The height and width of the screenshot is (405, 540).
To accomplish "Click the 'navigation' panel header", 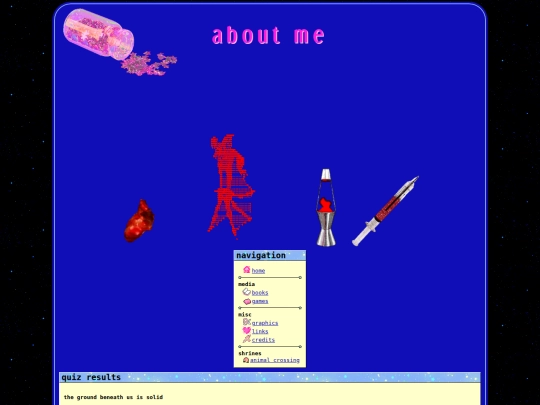I will (270, 255).
